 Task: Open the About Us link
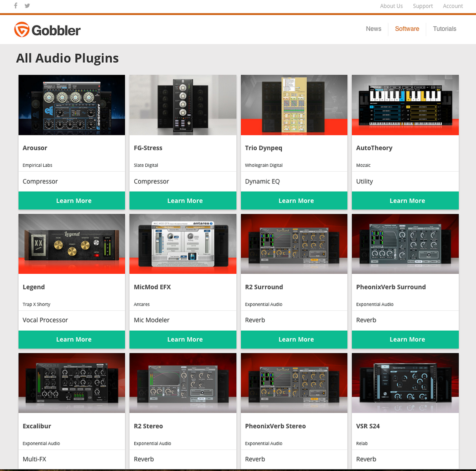[391, 6]
